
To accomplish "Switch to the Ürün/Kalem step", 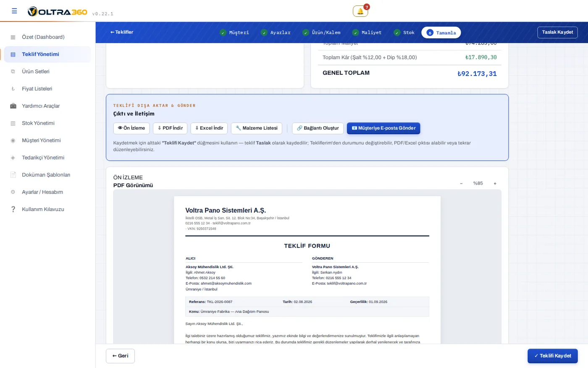I will (x=321, y=32).
